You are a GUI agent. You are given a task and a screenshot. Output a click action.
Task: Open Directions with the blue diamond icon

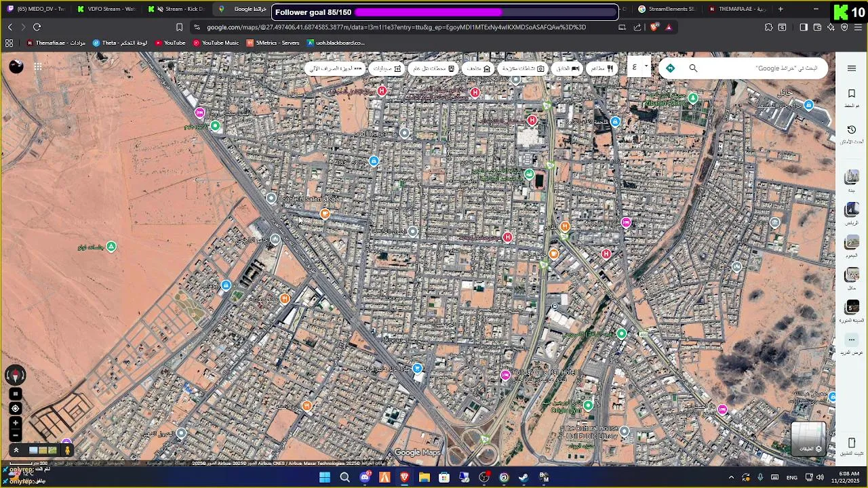670,68
